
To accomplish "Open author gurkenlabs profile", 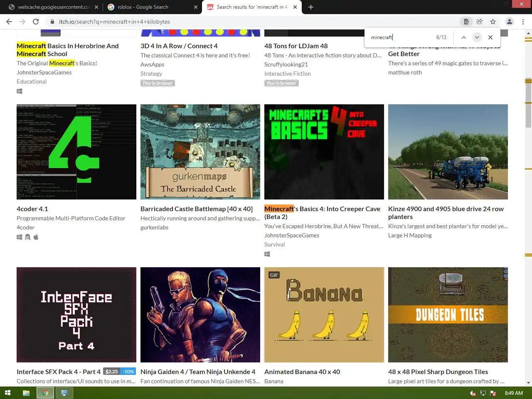I will click(154, 227).
